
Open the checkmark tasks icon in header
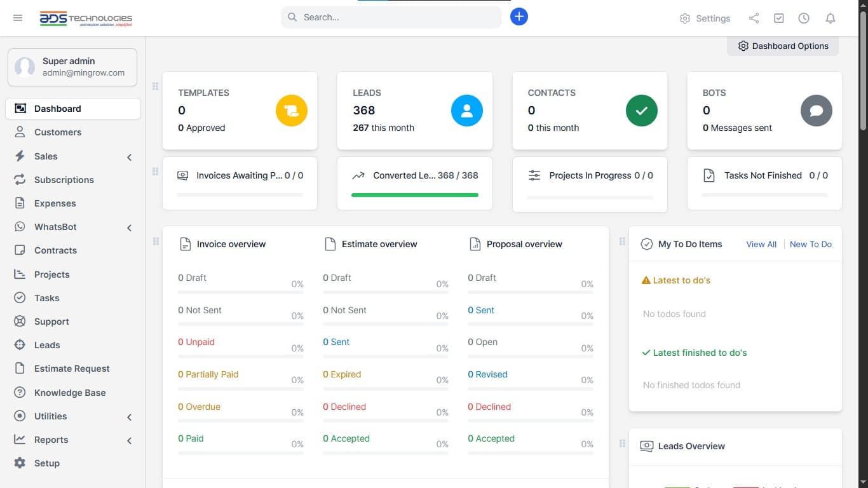pyautogui.click(x=779, y=18)
